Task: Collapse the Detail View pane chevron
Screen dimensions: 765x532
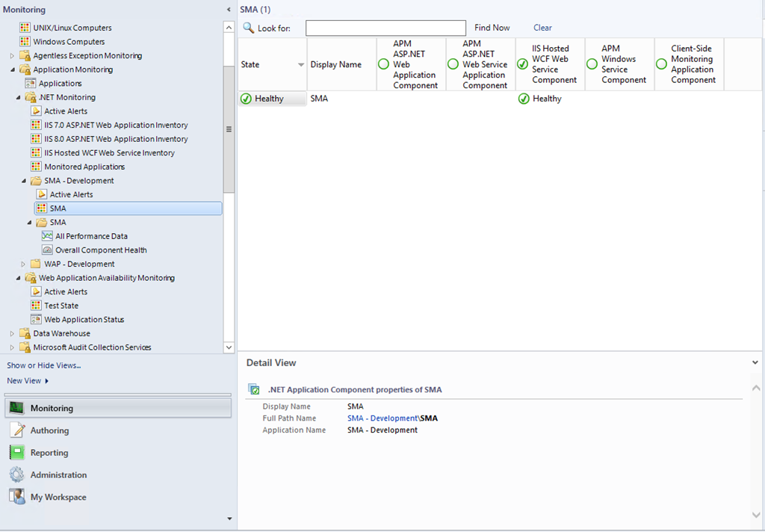Action: click(756, 362)
